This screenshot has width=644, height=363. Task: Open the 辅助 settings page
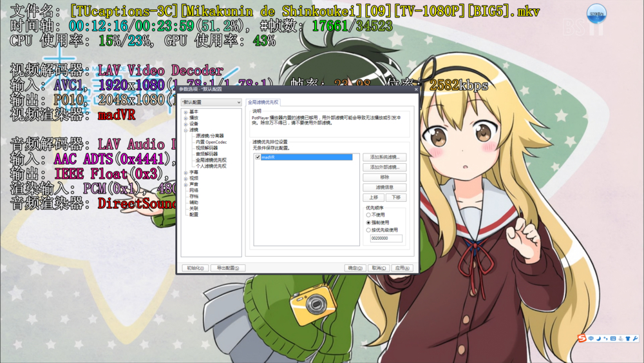[194, 202]
